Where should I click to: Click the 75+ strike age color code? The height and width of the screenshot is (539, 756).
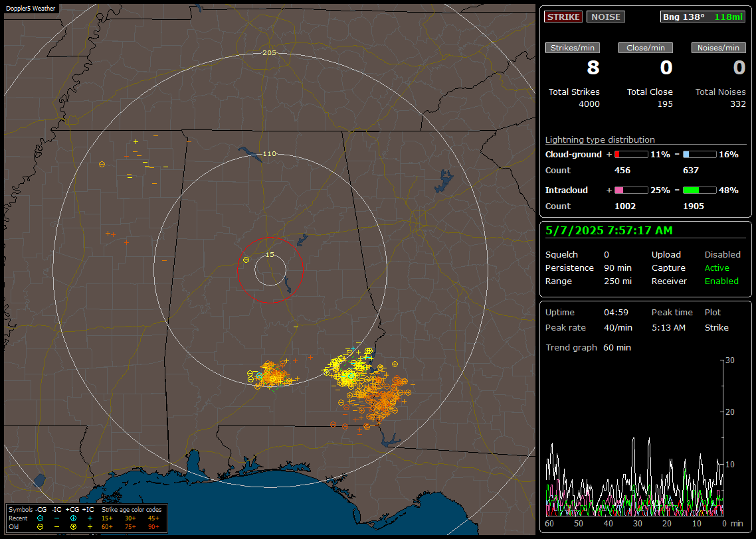(130, 527)
